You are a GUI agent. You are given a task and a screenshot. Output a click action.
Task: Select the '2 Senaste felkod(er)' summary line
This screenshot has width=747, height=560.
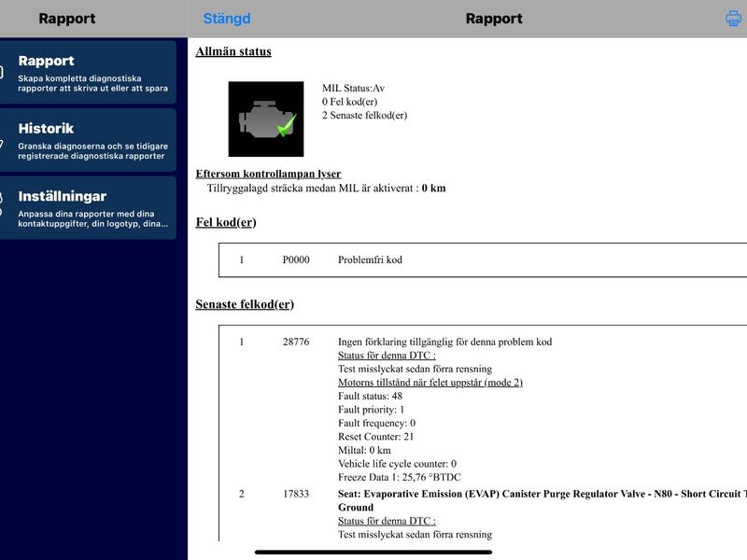[364, 115]
